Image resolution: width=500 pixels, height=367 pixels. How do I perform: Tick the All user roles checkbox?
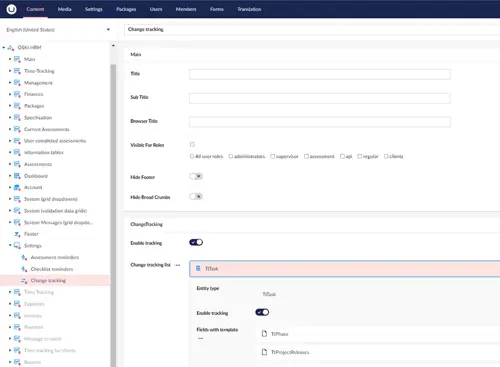pos(192,156)
